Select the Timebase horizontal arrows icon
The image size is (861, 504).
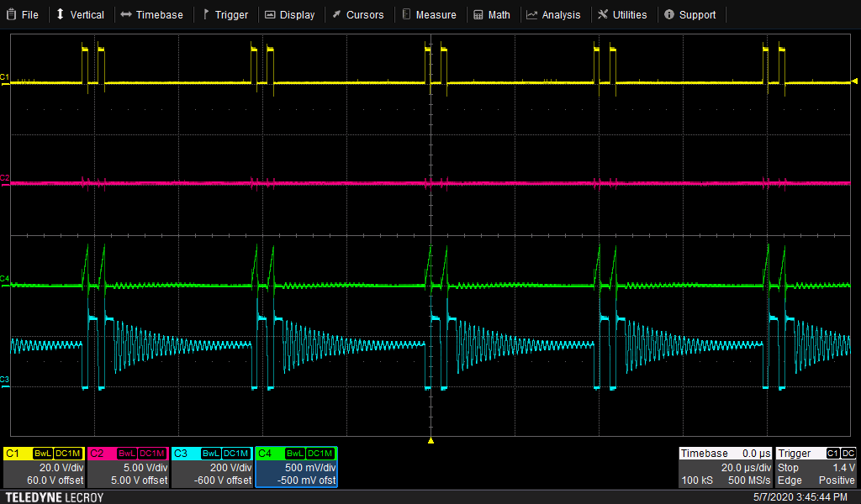point(128,14)
